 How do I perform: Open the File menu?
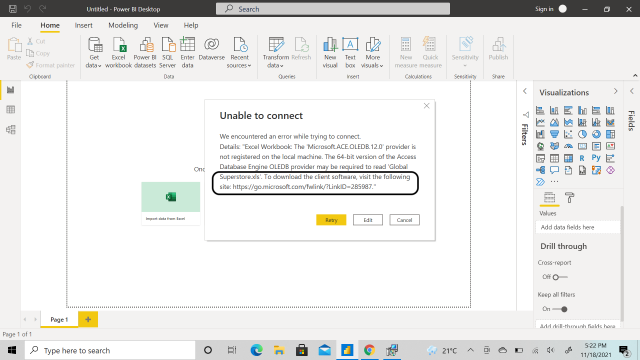[16, 25]
